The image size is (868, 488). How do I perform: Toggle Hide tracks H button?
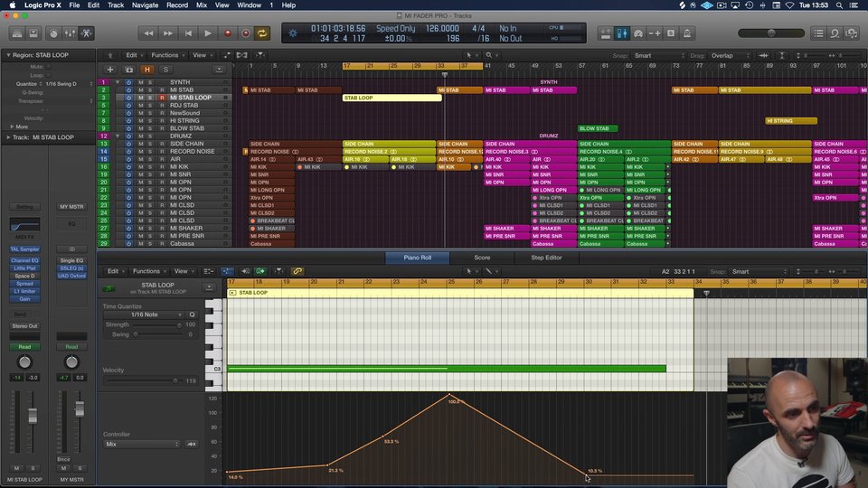147,70
